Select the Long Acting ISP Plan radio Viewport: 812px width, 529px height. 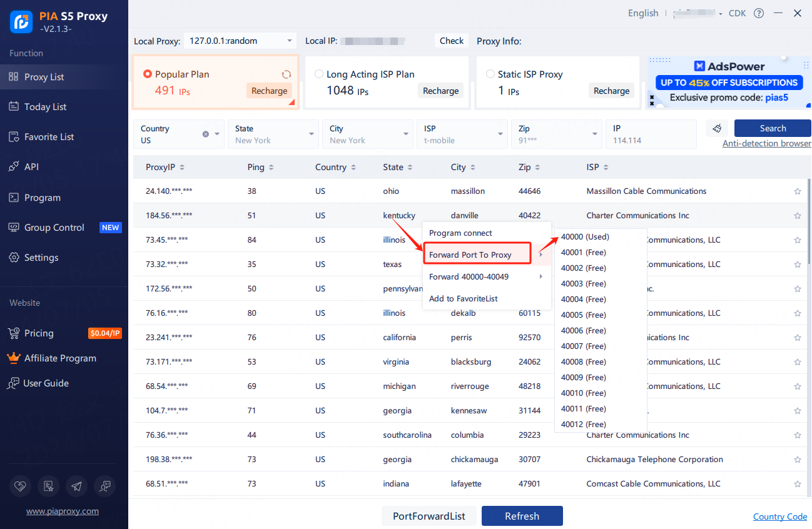tap(318, 74)
